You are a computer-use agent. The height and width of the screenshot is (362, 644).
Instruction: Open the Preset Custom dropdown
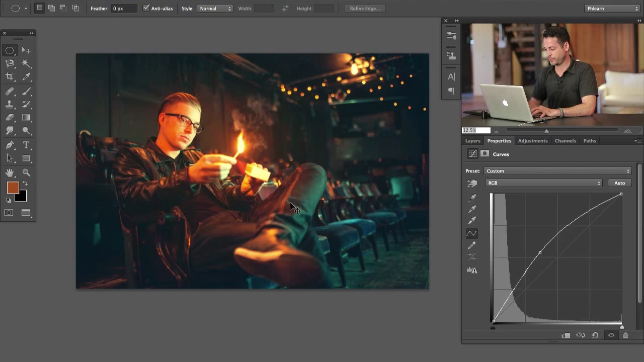pyautogui.click(x=557, y=171)
